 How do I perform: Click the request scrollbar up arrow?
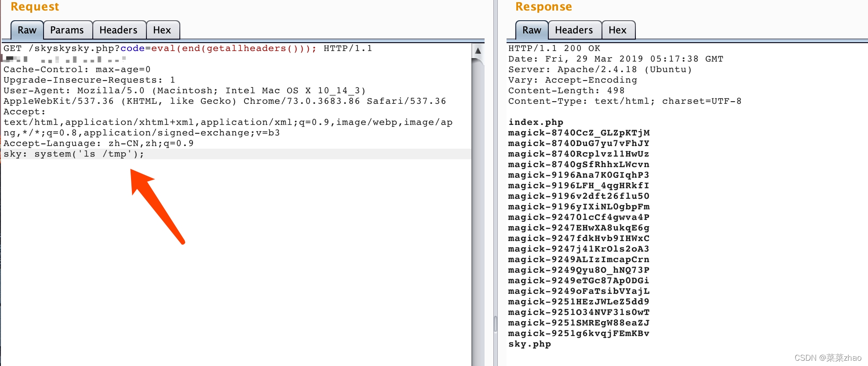(478, 51)
